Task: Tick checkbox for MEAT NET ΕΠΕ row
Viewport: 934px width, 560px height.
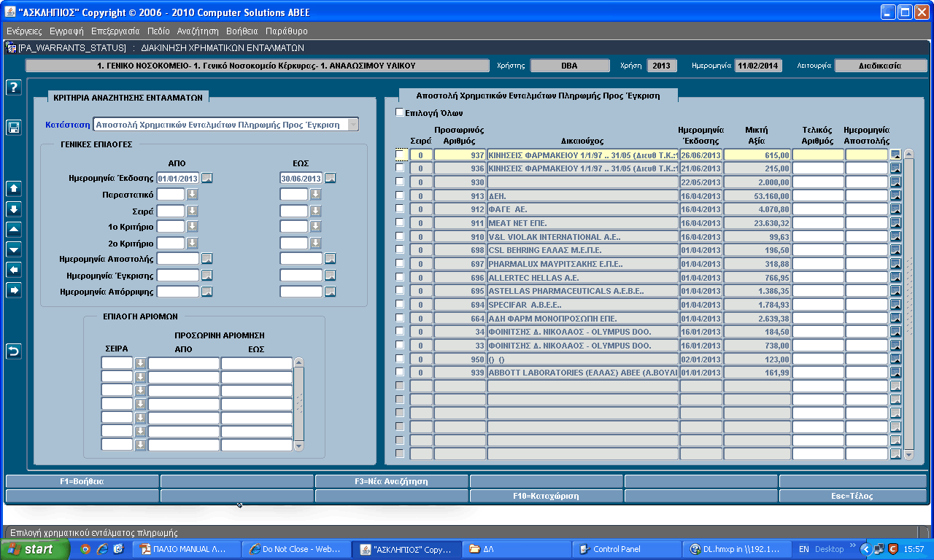Action: (x=400, y=222)
